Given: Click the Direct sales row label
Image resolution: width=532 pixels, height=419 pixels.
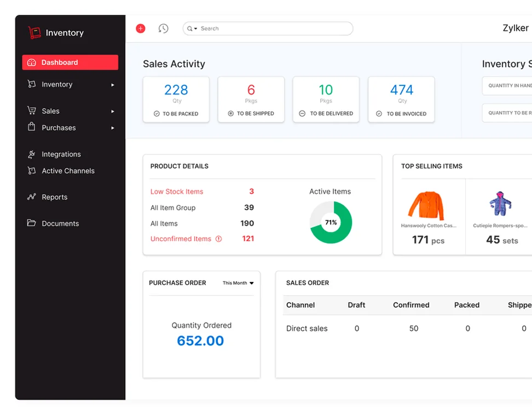Looking at the screenshot, I should coord(307,328).
